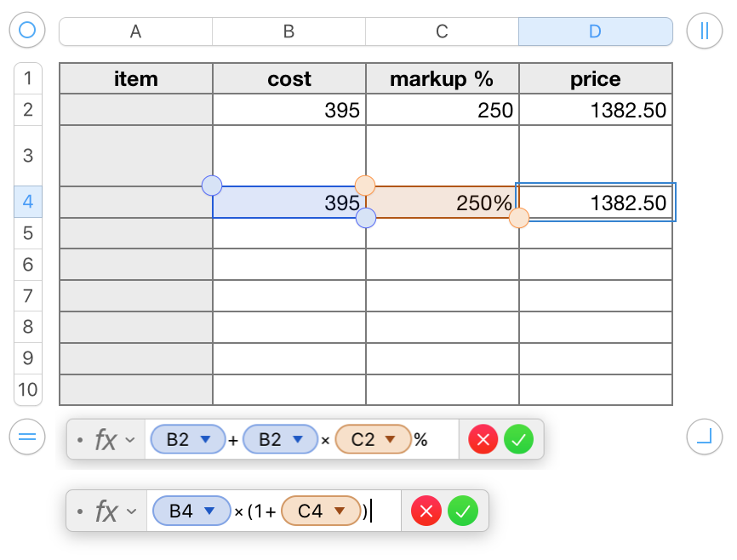
Task: Cancel the B4 formula with red X
Action: (x=426, y=511)
